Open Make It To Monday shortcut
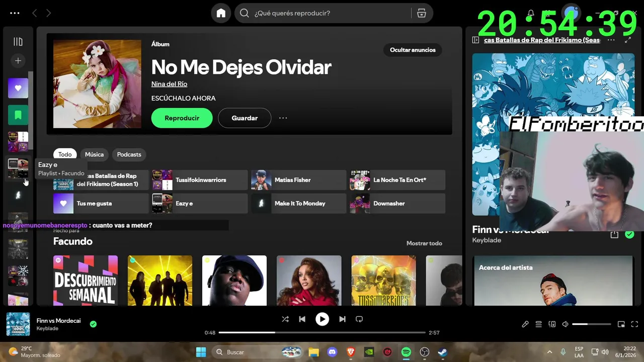The image size is (644, 362). 299,204
